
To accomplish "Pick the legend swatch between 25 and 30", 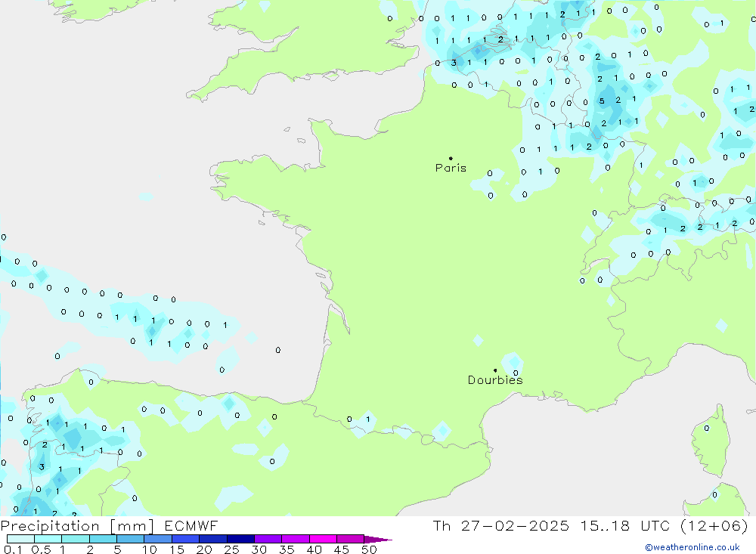I will (x=240, y=539).
